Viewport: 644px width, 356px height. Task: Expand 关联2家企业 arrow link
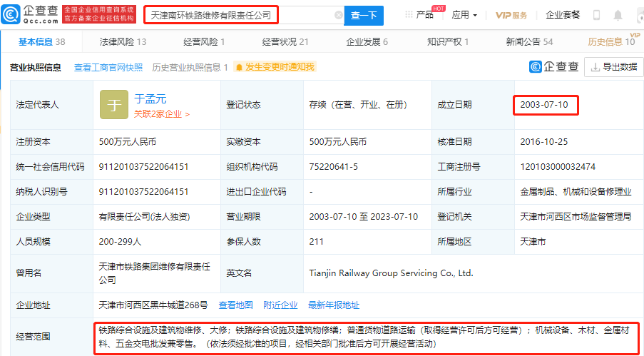pyautogui.click(x=162, y=114)
